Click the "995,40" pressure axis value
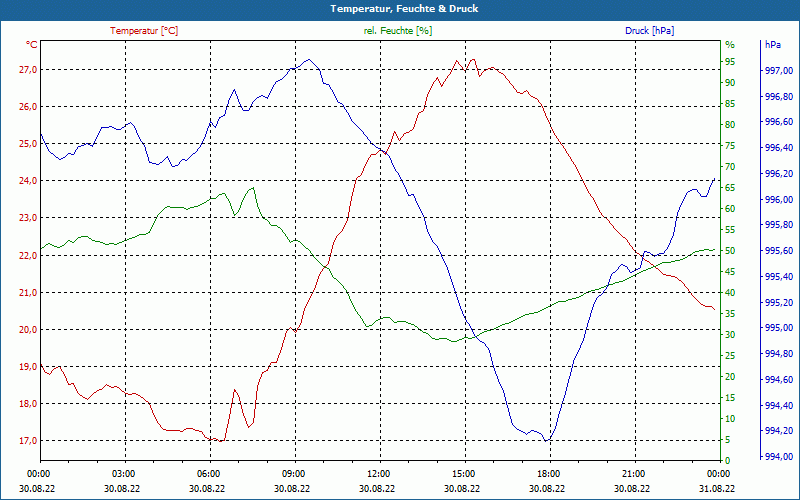Image resolution: width=800 pixels, height=500 pixels. 779,277
